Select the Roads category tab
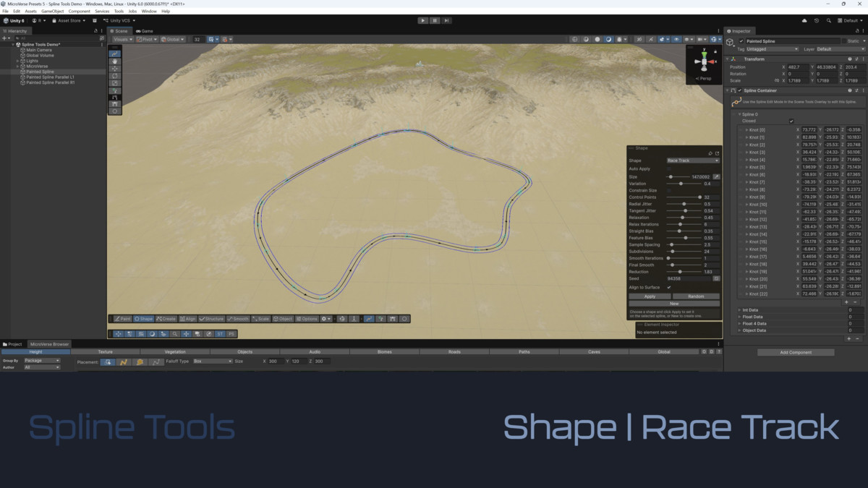Viewport: 868px width, 488px height. coord(454,351)
